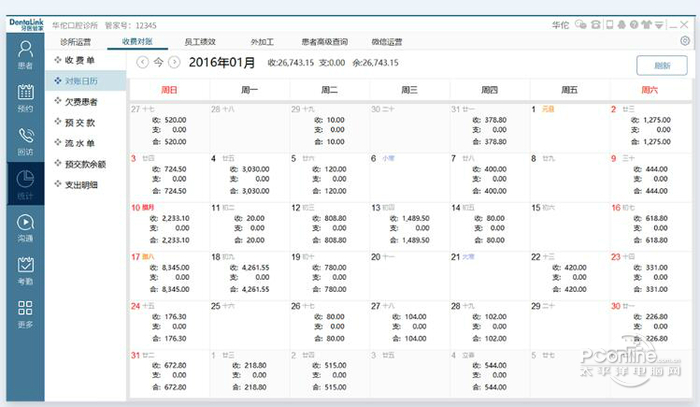The image size is (700, 407).
Task: Open calendar cell for December 27
Action: click(169, 128)
